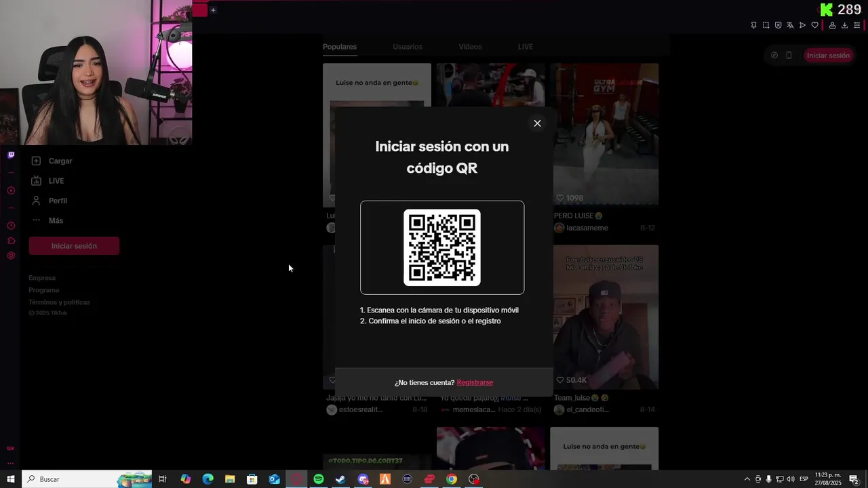Open File Explorer from the taskbar

pyautogui.click(x=230, y=479)
